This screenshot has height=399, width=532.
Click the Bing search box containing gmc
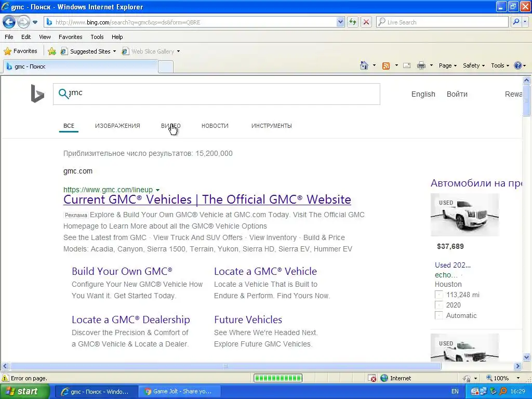[217, 94]
